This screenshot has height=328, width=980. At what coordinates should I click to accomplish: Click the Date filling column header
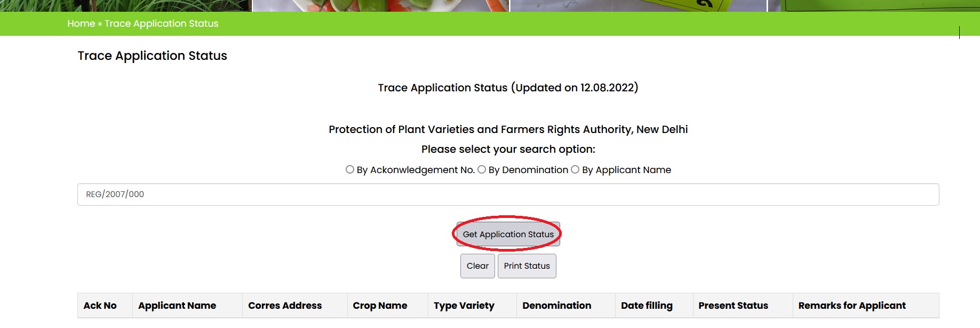coord(647,306)
